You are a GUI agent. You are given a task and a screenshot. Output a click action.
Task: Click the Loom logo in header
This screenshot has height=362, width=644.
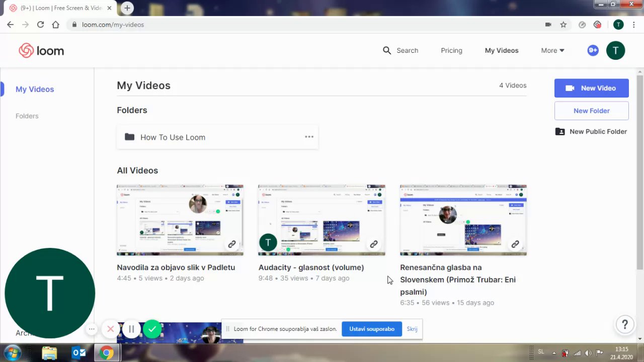pos(41,50)
